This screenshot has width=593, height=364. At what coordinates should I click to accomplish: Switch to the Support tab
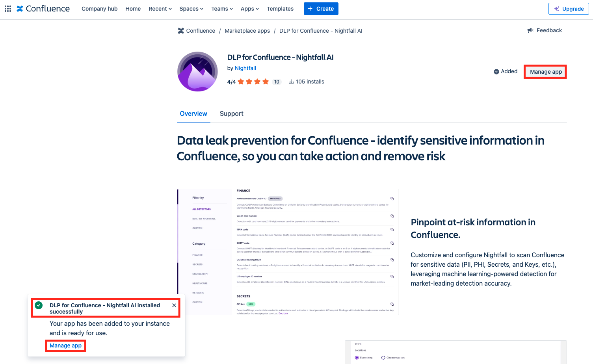click(231, 114)
